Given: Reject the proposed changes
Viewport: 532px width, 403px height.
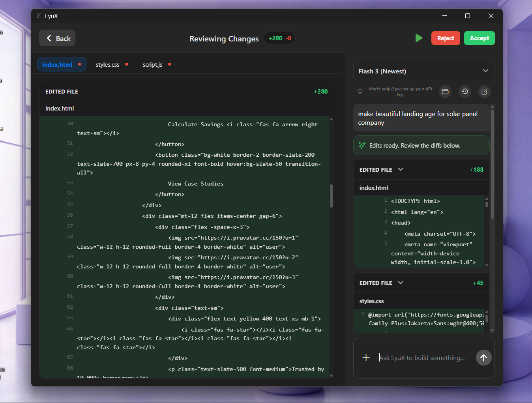Looking at the screenshot, I should tap(446, 38).
